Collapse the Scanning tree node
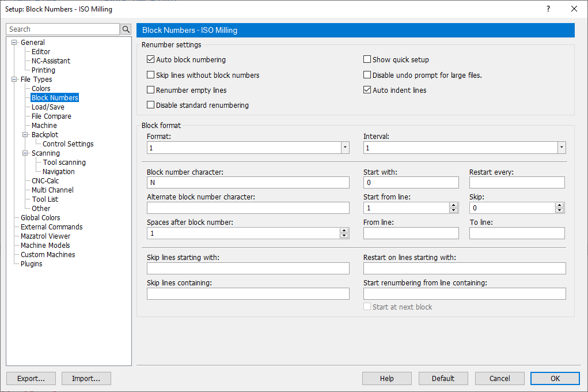588x392 pixels. [x=25, y=153]
